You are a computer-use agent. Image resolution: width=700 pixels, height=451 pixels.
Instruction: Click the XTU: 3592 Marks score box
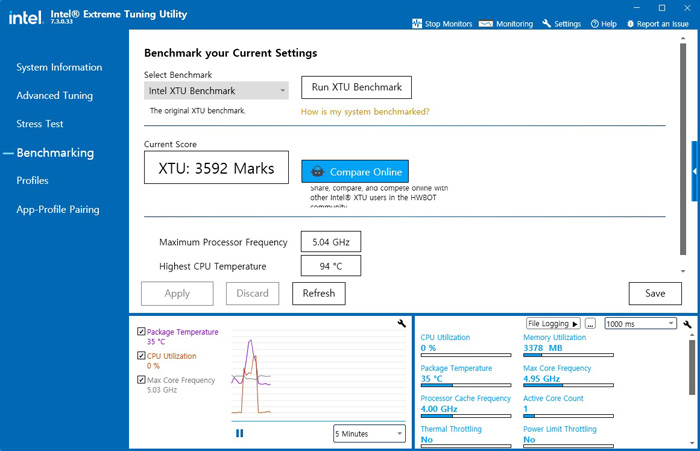[216, 167]
